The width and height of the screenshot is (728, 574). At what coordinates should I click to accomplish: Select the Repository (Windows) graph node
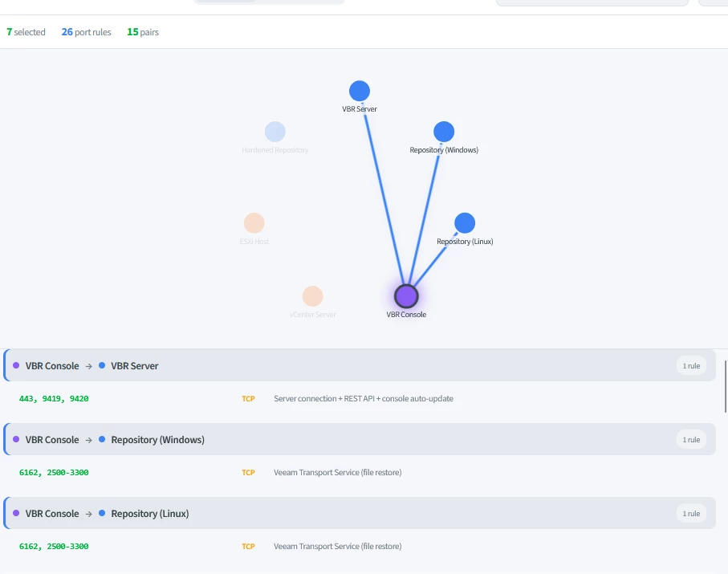click(x=444, y=132)
